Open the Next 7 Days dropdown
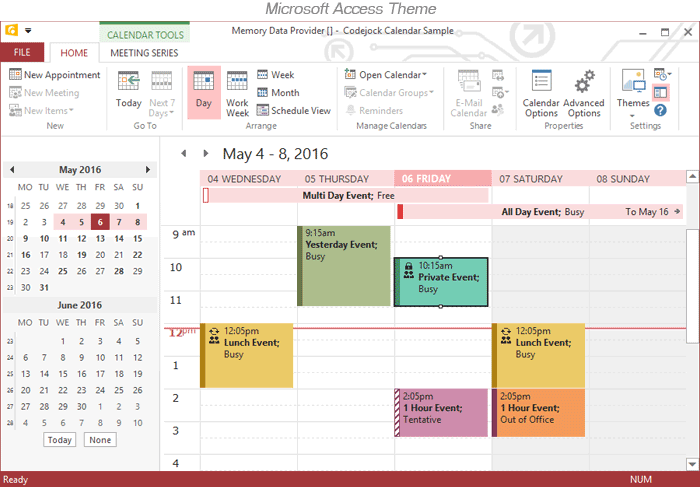The height and width of the screenshot is (487, 700). point(162,94)
